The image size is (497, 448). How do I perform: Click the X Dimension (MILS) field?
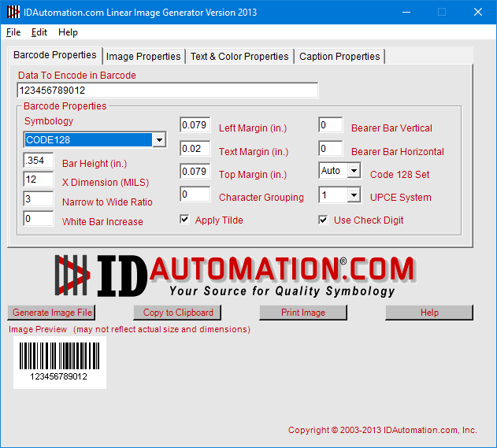(39, 180)
